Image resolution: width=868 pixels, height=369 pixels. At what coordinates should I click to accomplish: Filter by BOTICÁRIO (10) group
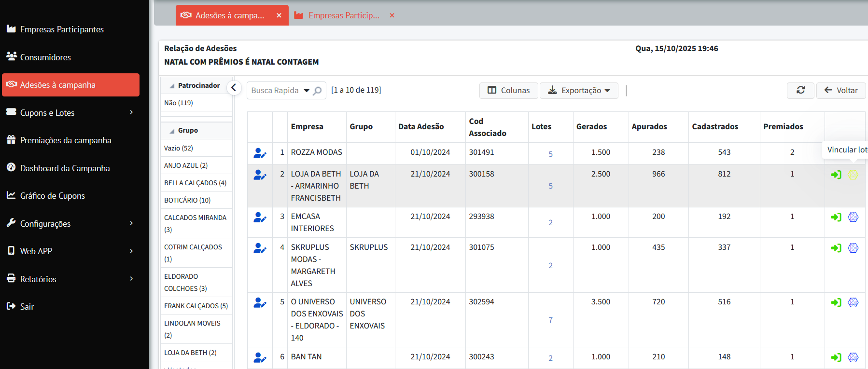[x=187, y=200]
